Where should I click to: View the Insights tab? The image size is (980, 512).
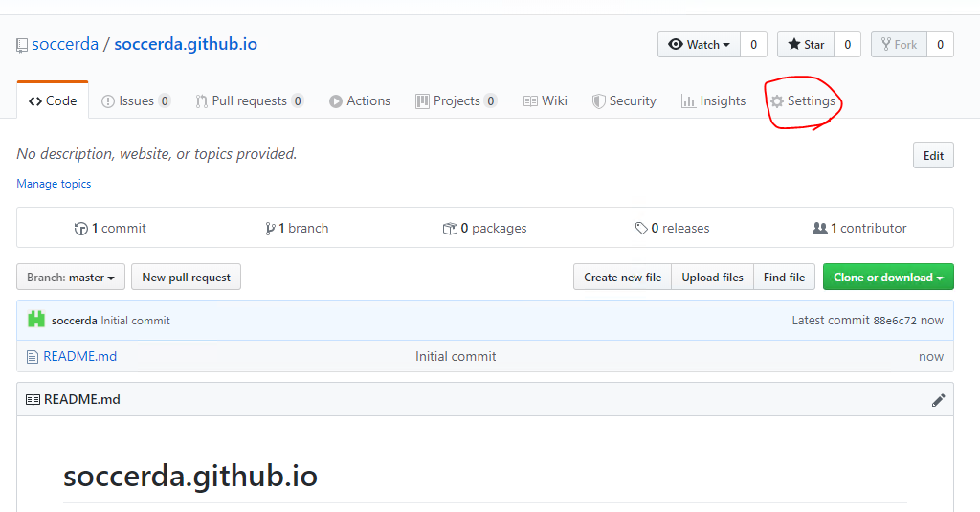click(713, 100)
